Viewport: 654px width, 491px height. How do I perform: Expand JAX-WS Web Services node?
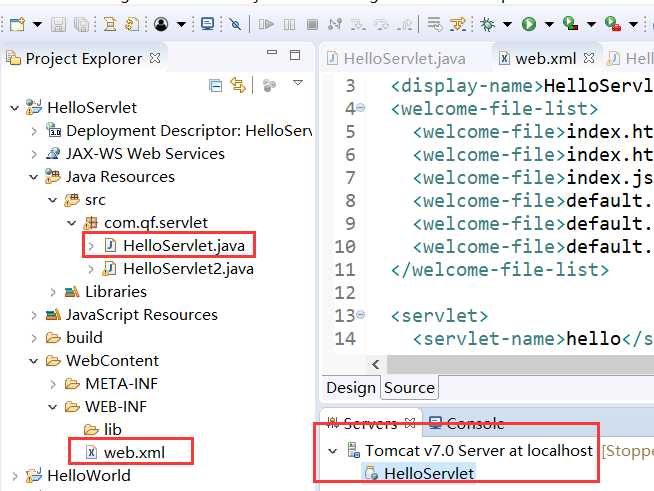click(x=34, y=154)
